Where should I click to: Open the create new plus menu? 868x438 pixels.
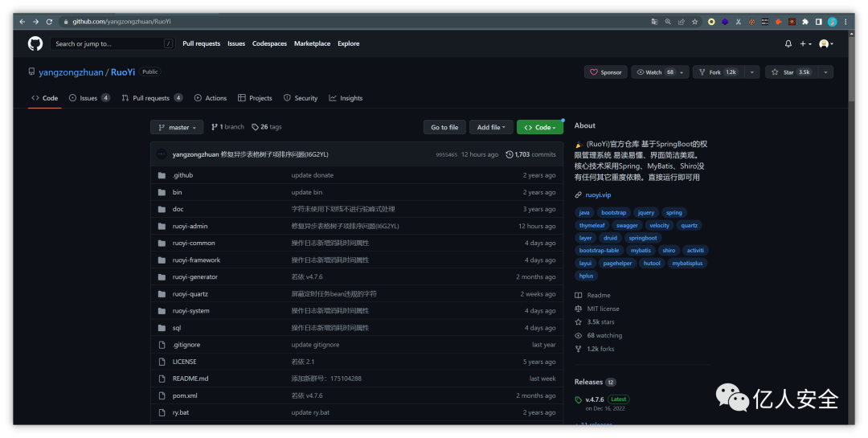point(805,43)
